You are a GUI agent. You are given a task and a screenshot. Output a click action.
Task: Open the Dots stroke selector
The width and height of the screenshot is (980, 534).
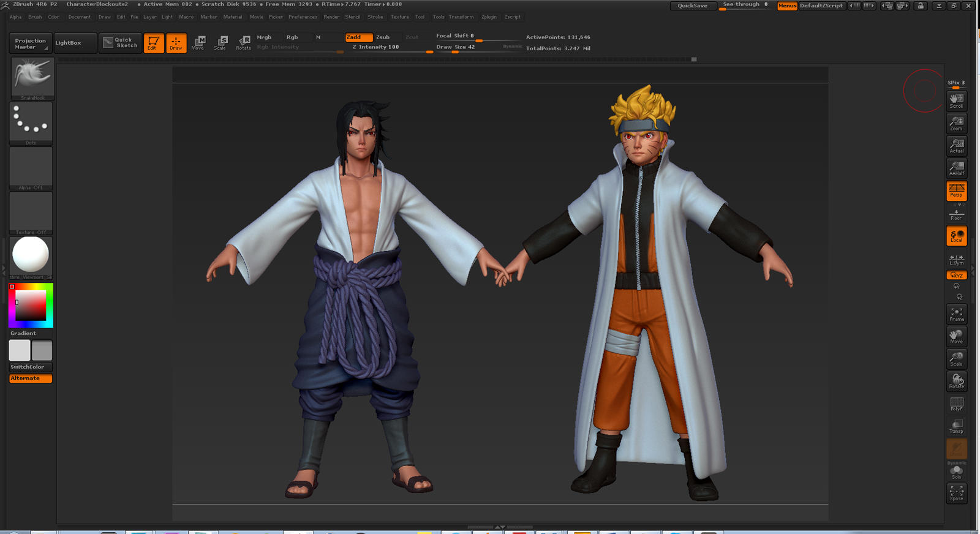[31, 124]
